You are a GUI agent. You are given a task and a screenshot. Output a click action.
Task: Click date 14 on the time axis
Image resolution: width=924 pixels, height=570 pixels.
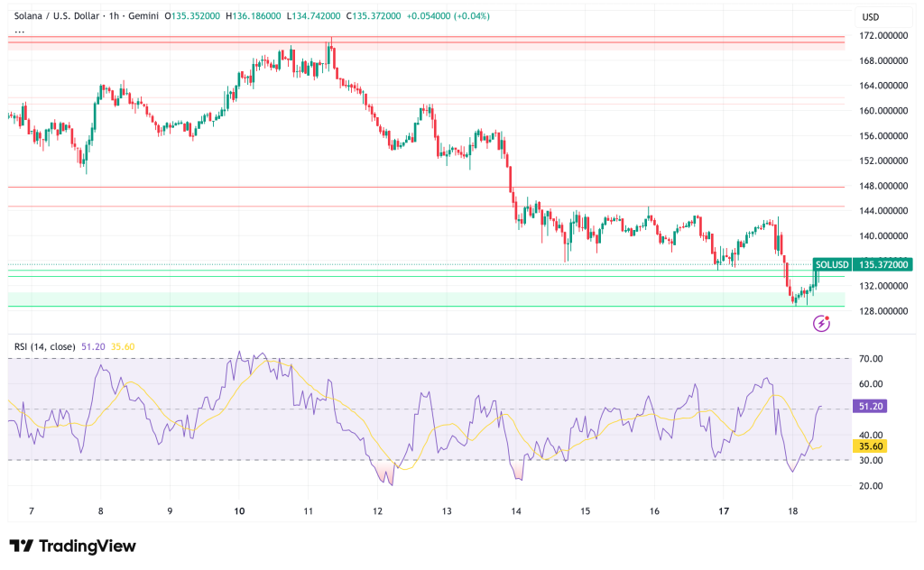coord(516,511)
